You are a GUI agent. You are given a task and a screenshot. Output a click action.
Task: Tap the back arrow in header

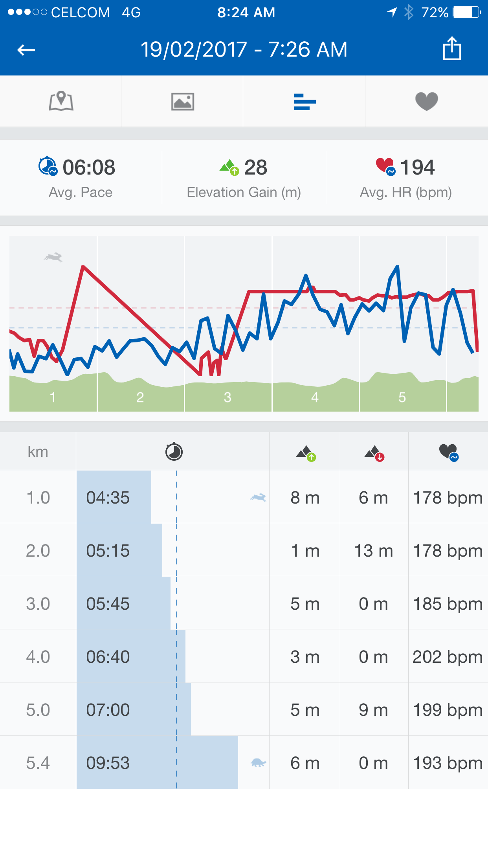pyautogui.click(x=26, y=50)
